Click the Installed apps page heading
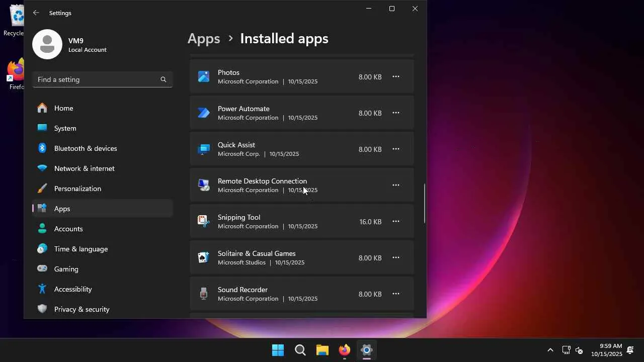This screenshot has height=362, width=644. click(284, 39)
